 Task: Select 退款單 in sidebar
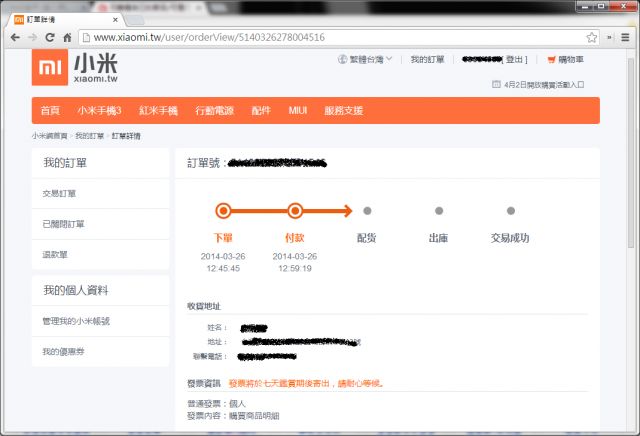55,255
